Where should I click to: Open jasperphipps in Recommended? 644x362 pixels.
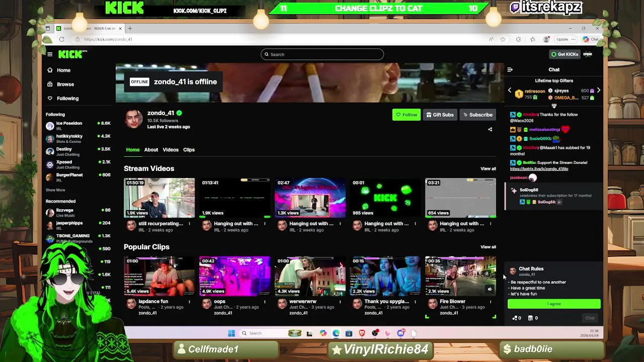pos(78,225)
